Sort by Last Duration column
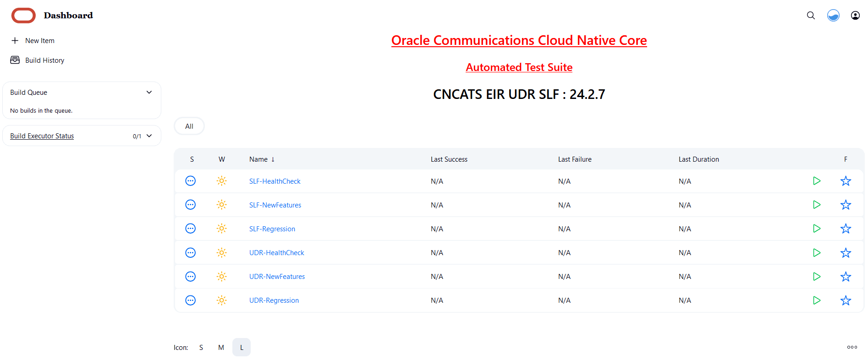Image resolution: width=868 pixels, height=360 pixels. (699, 159)
